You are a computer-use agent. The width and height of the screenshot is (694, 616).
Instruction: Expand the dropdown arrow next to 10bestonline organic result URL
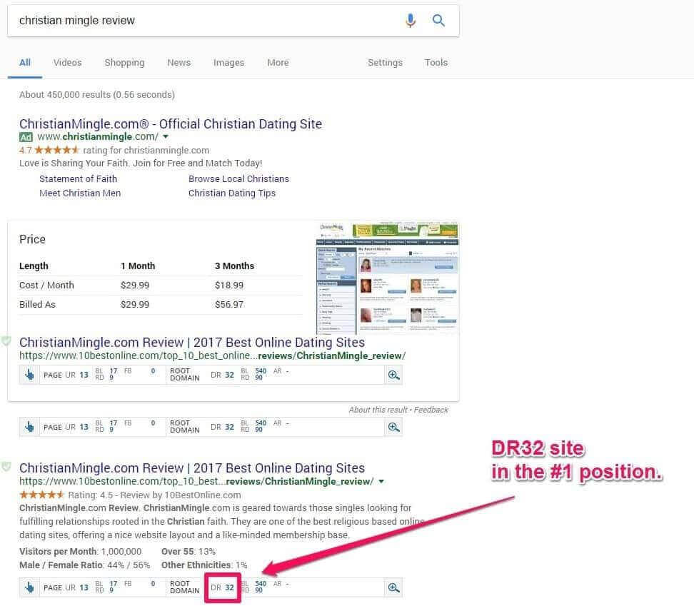pos(381,482)
